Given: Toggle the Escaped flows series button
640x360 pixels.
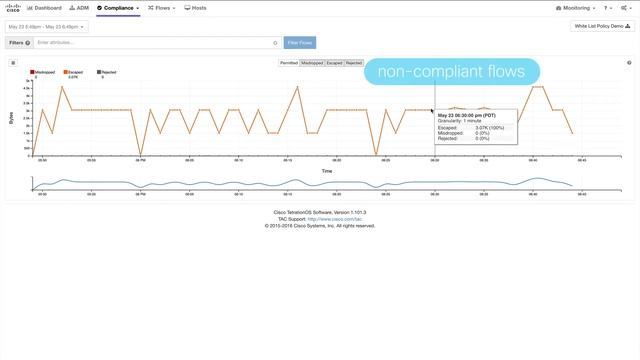Looking at the screenshot, I should 334,63.
